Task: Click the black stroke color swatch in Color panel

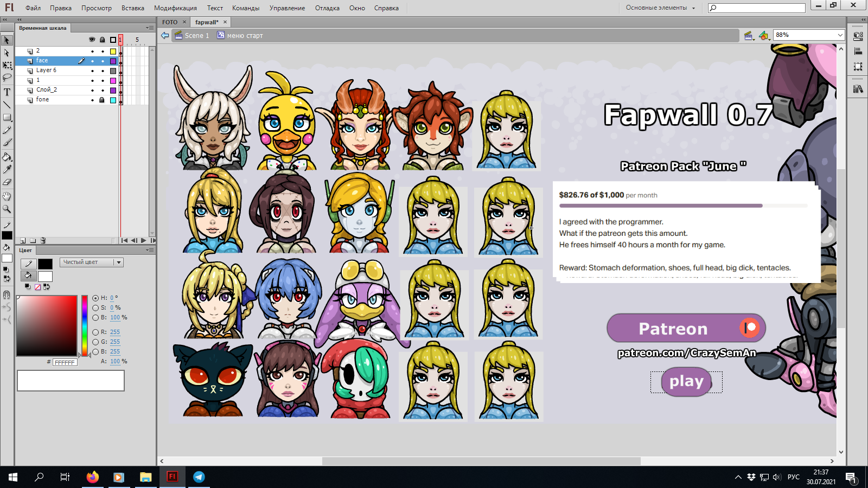Action: [x=45, y=264]
